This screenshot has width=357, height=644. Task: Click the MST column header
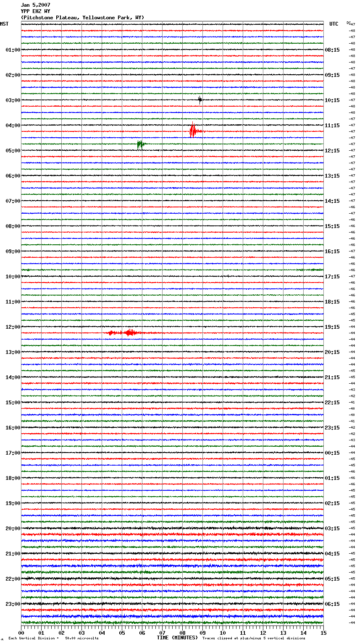[x=4, y=24]
